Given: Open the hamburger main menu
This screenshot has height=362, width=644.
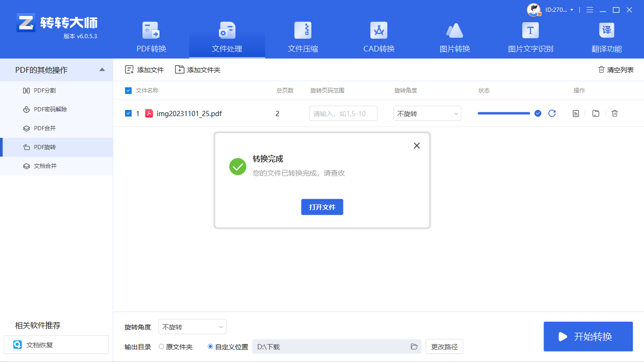Looking at the screenshot, I should click(x=589, y=10).
